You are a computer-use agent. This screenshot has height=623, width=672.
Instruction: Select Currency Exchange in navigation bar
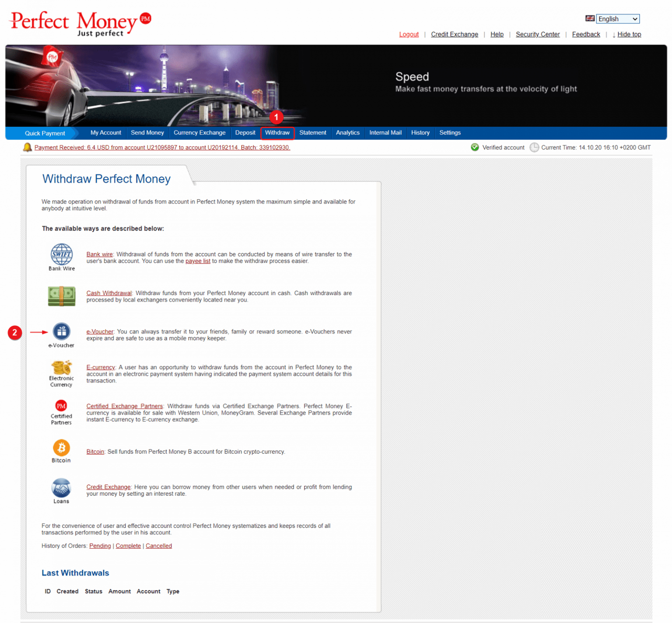point(199,132)
